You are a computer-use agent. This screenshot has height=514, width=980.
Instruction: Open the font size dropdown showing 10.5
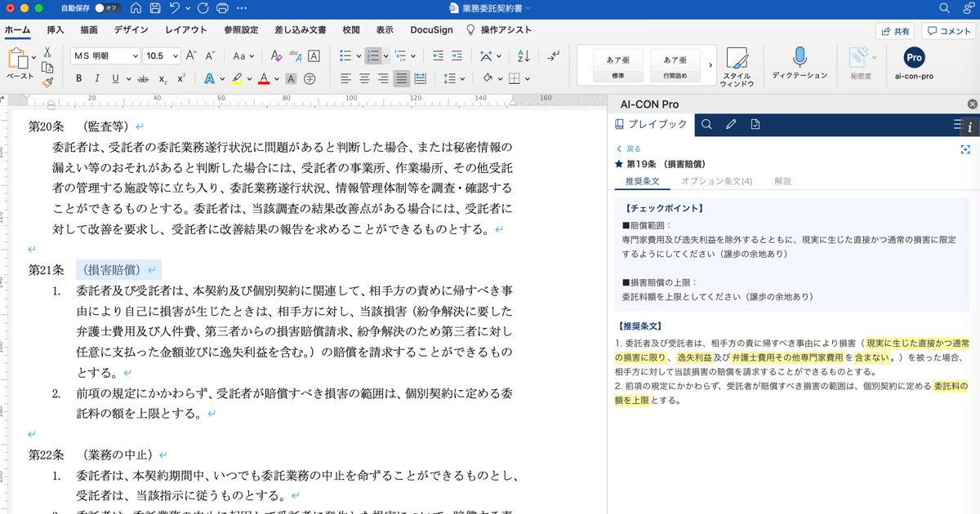tap(162, 56)
